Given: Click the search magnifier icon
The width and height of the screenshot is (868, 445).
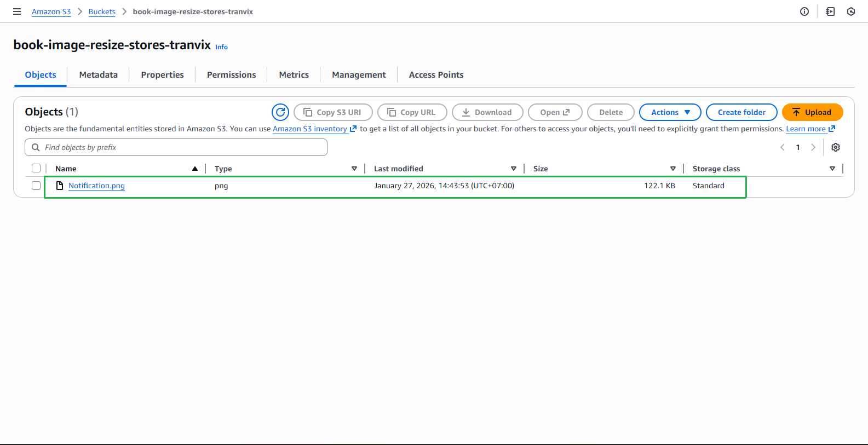Looking at the screenshot, I should point(36,147).
